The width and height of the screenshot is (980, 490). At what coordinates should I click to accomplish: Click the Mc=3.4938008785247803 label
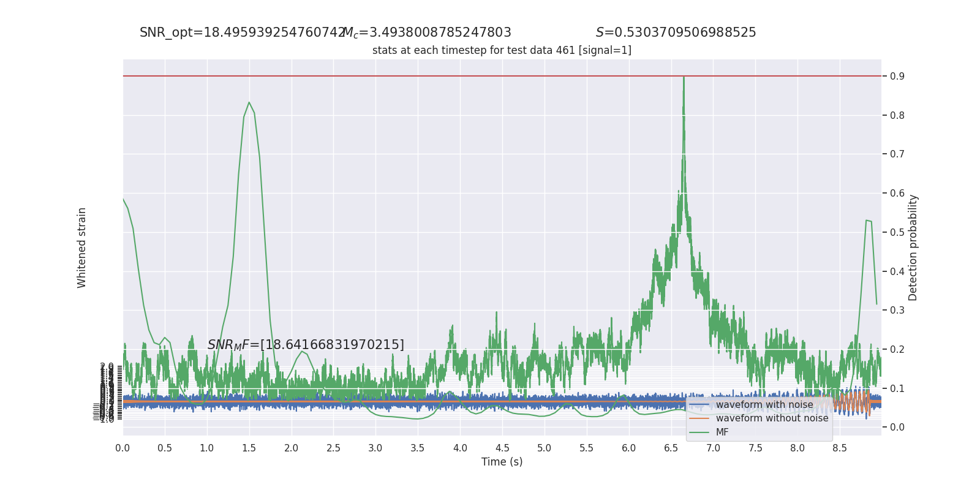pos(428,32)
